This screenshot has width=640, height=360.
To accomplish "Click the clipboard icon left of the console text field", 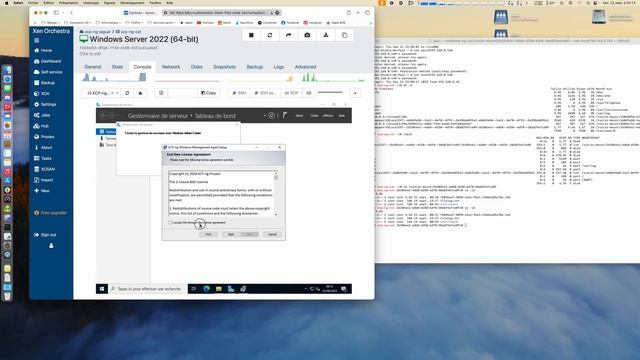I will pos(161,93).
